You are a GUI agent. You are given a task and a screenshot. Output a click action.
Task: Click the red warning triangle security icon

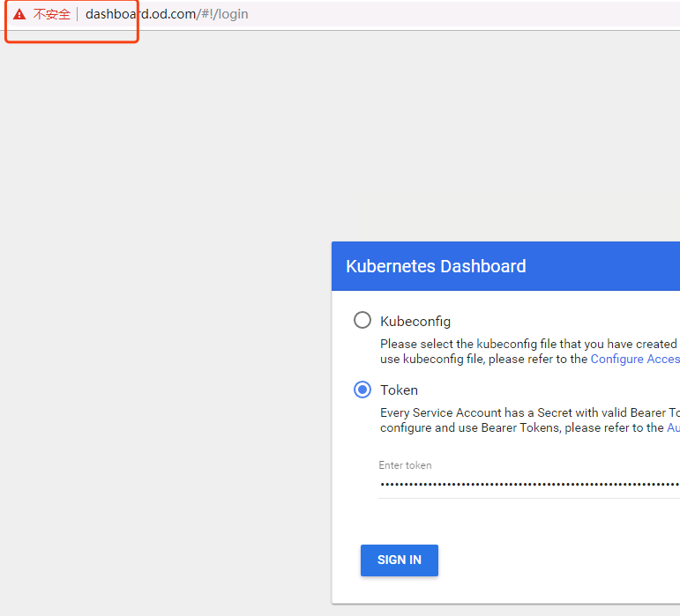pyautogui.click(x=19, y=14)
